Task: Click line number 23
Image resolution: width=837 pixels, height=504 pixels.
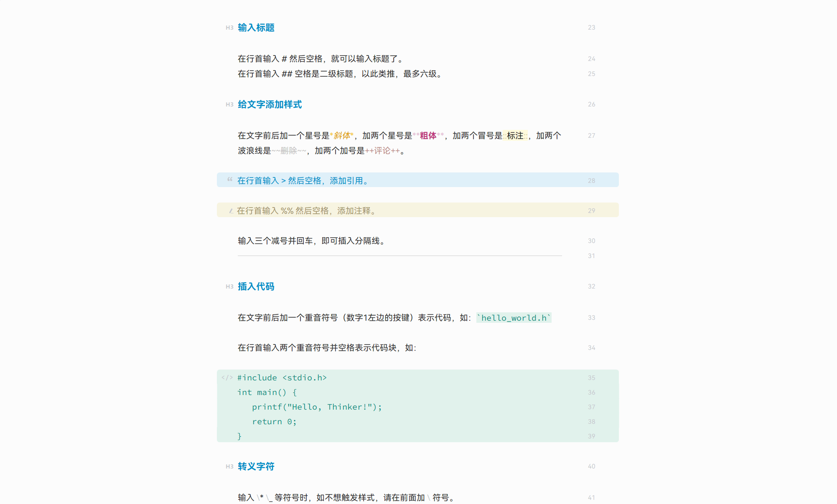Action: pos(591,28)
